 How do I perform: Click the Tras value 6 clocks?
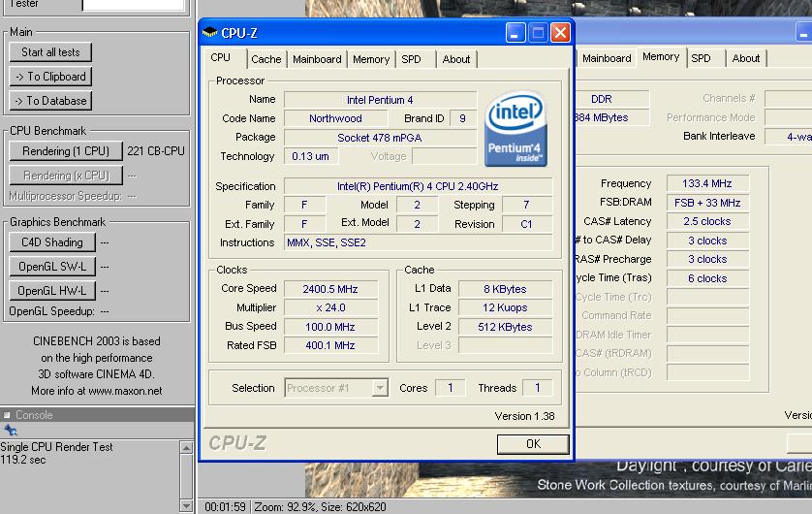click(707, 278)
